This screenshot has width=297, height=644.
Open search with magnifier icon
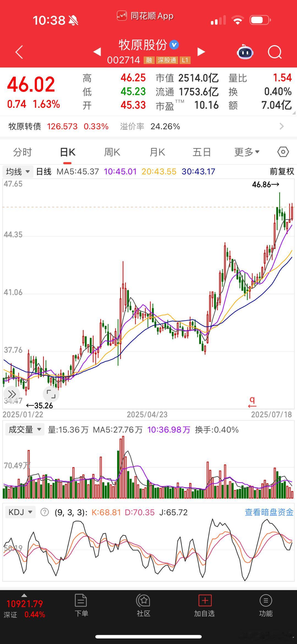click(x=275, y=52)
